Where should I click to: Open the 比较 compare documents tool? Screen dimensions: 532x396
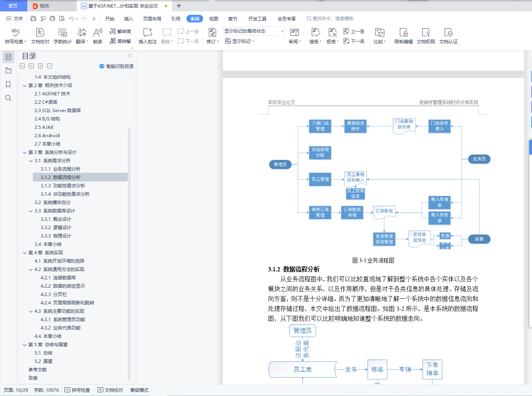click(x=380, y=36)
